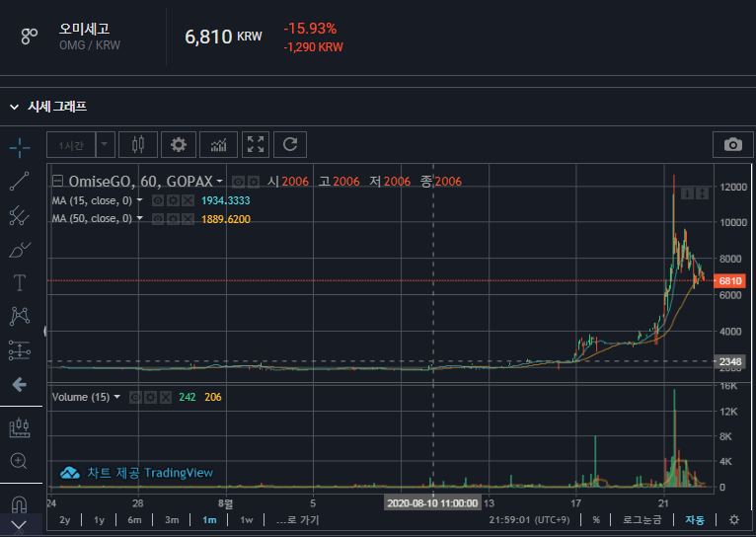Click the down-arrow pane button on chart
The width and height of the screenshot is (756, 537).
tap(687, 193)
